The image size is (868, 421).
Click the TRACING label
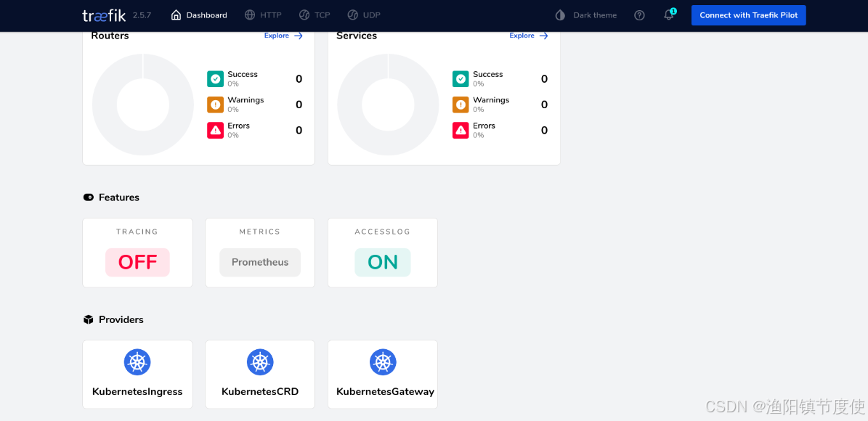(x=137, y=232)
